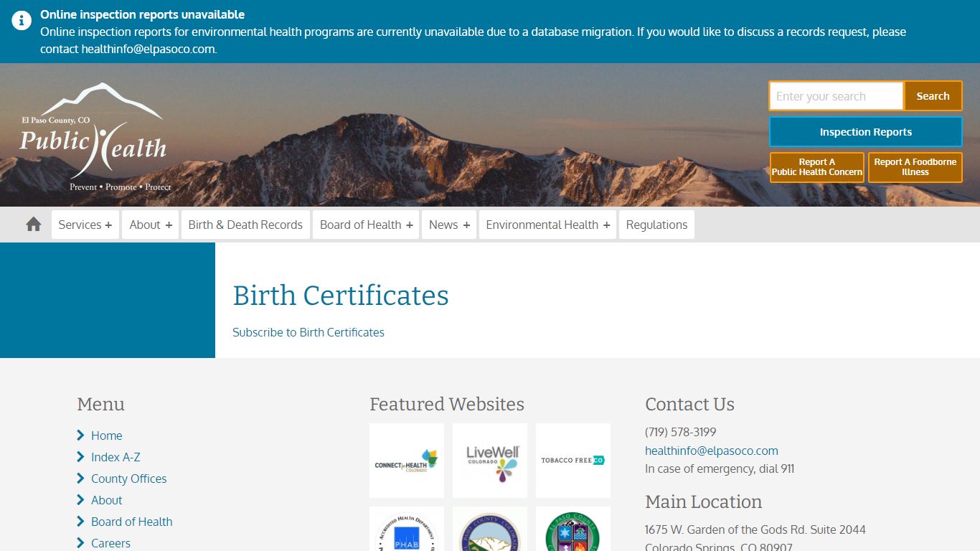Click the Search button
The width and height of the screenshot is (980, 551).
point(933,96)
